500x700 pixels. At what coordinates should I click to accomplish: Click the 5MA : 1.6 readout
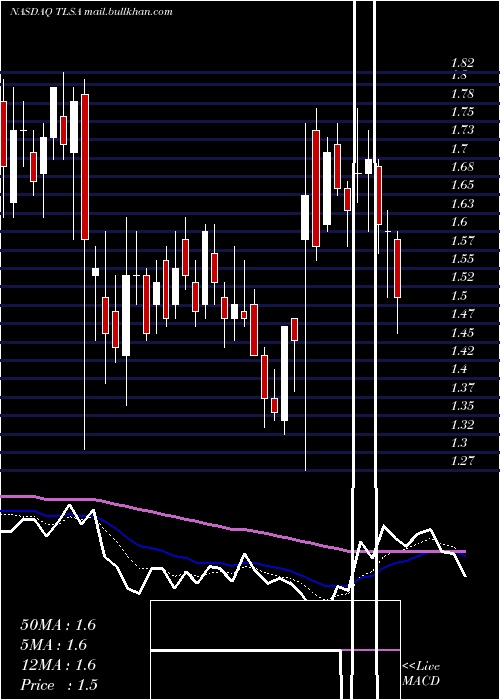(x=54, y=645)
